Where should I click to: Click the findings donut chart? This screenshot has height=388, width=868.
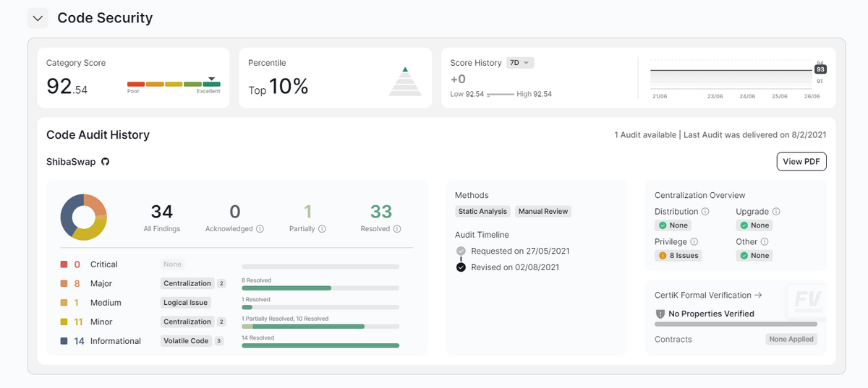tap(84, 217)
